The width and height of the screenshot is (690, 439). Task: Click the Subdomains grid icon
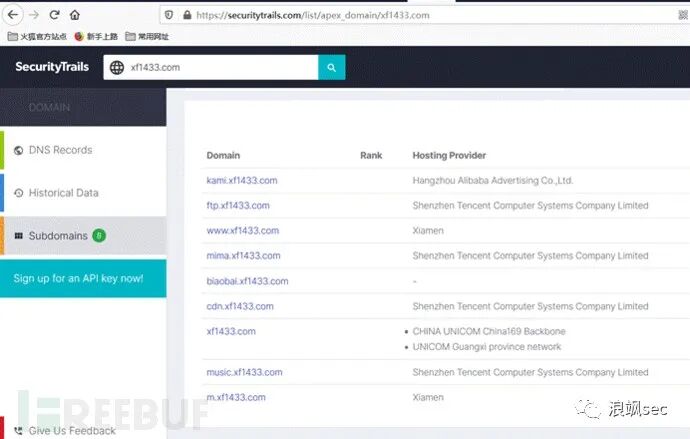tap(18, 236)
